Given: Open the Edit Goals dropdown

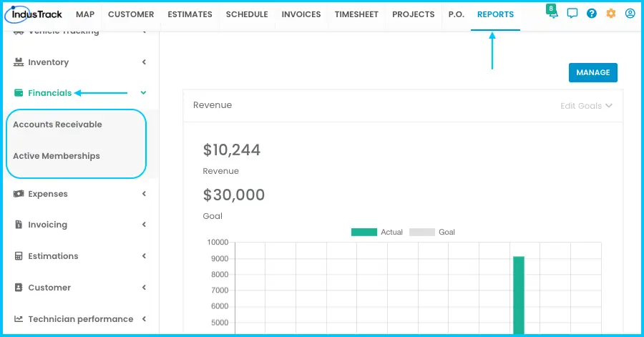Looking at the screenshot, I should 586,106.
